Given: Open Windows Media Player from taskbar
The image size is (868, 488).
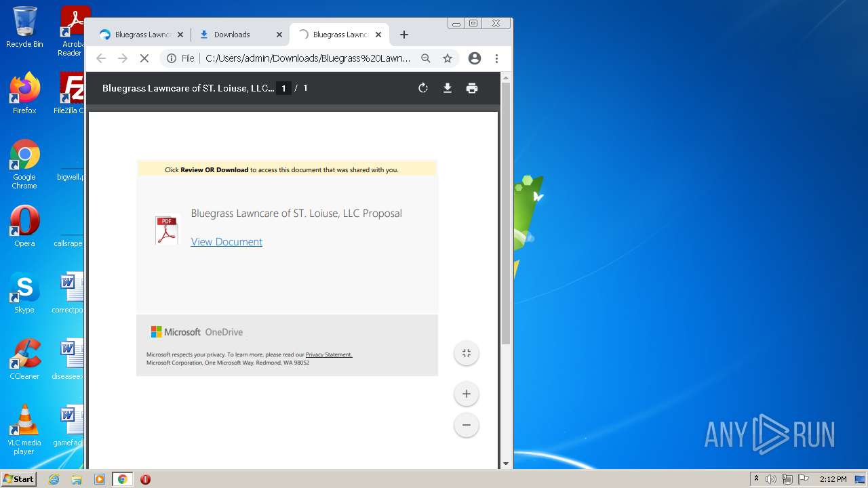Looking at the screenshot, I should (x=100, y=479).
